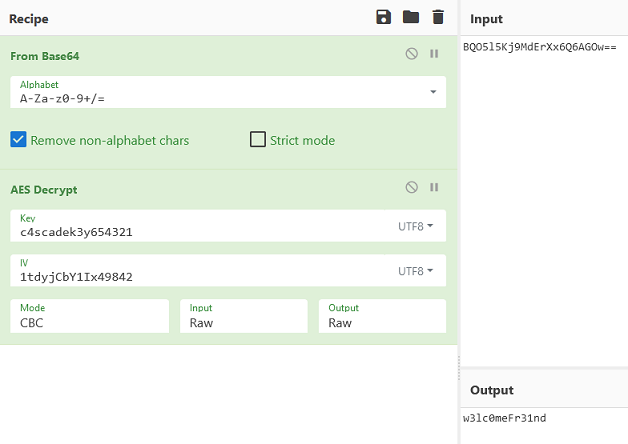The image size is (628, 444).
Task: Open the Load recipe folder icon
Action: point(410,17)
